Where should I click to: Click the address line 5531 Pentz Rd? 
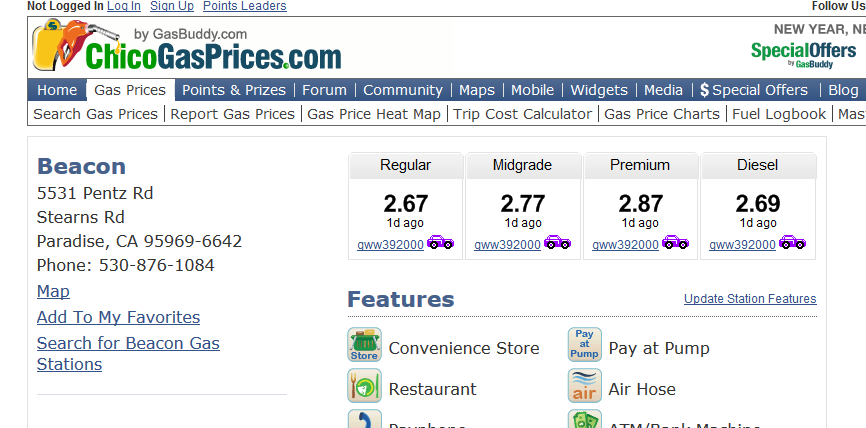[x=95, y=193]
